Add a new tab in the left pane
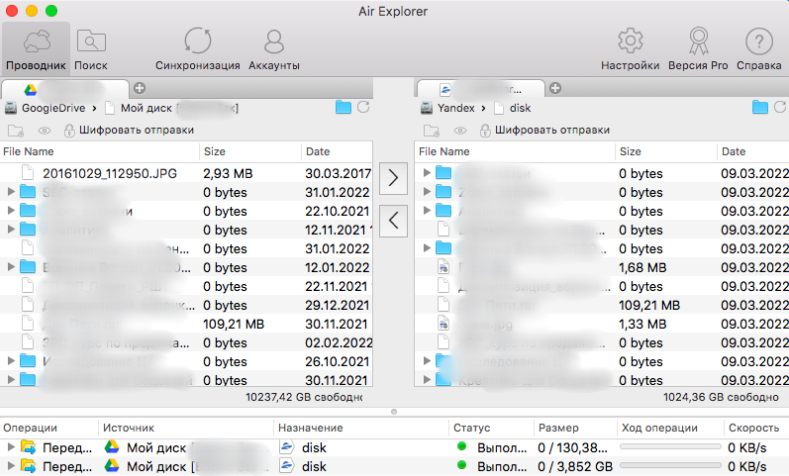Viewport: 789px width, 476px height. click(x=139, y=88)
